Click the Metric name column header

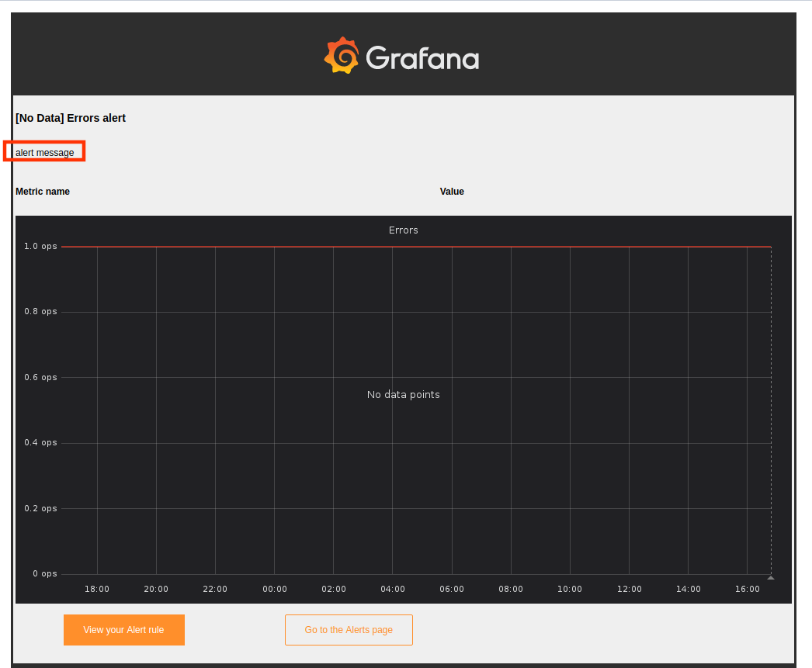click(43, 192)
